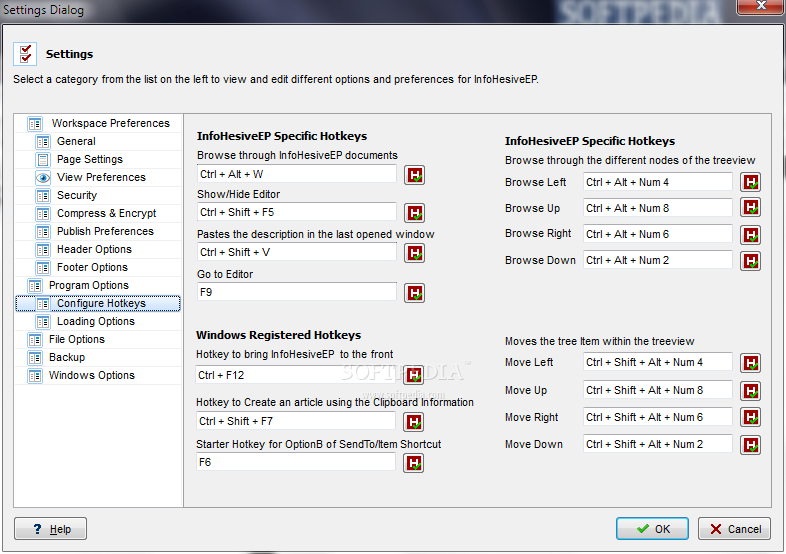Click the icon beside Workspace Preferences

coord(35,123)
